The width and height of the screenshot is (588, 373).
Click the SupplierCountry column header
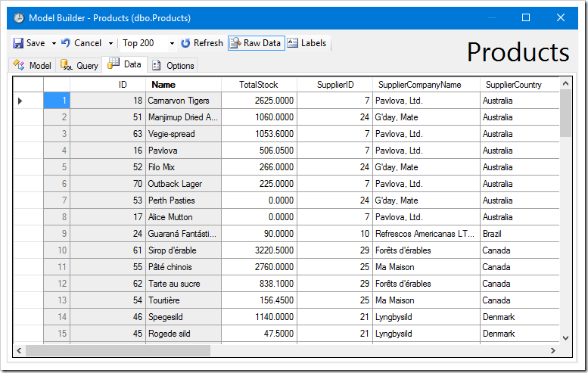point(520,85)
